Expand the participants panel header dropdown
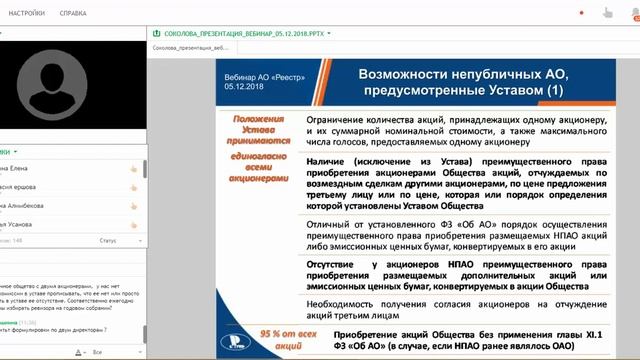 coord(15,152)
